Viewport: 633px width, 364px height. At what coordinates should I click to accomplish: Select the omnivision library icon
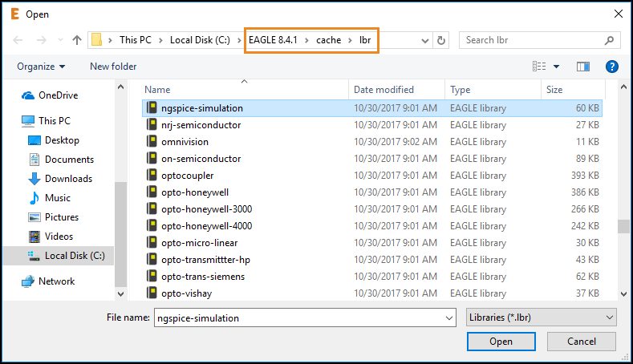click(x=152, y=142)
